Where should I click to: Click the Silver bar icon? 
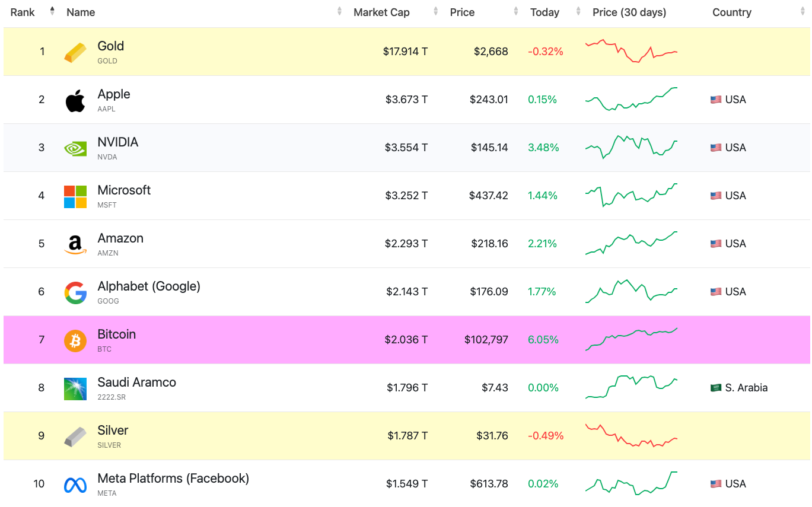(75, 436)
